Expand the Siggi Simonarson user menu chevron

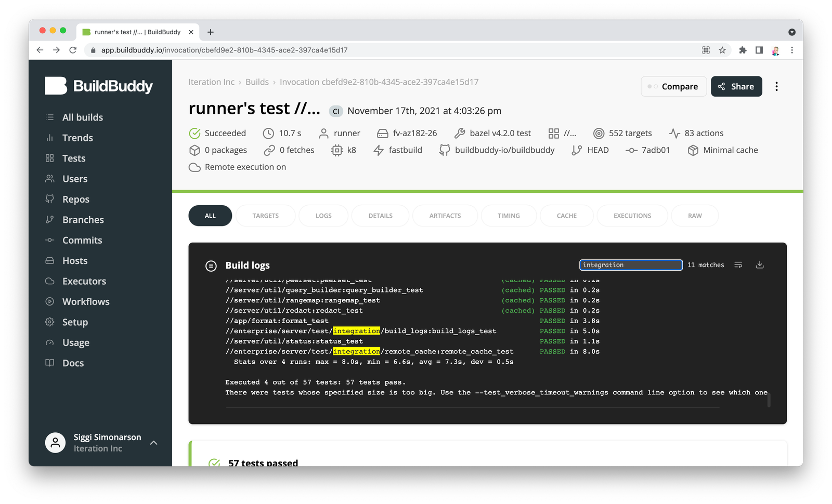pos(154,443)
